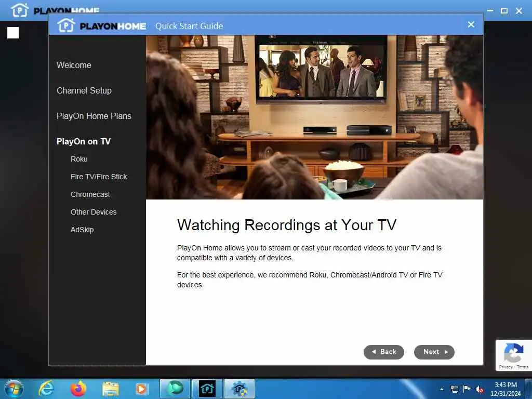Click the Back button
The width and height of the screenshot is (532, 399).
tap(384, 352)
